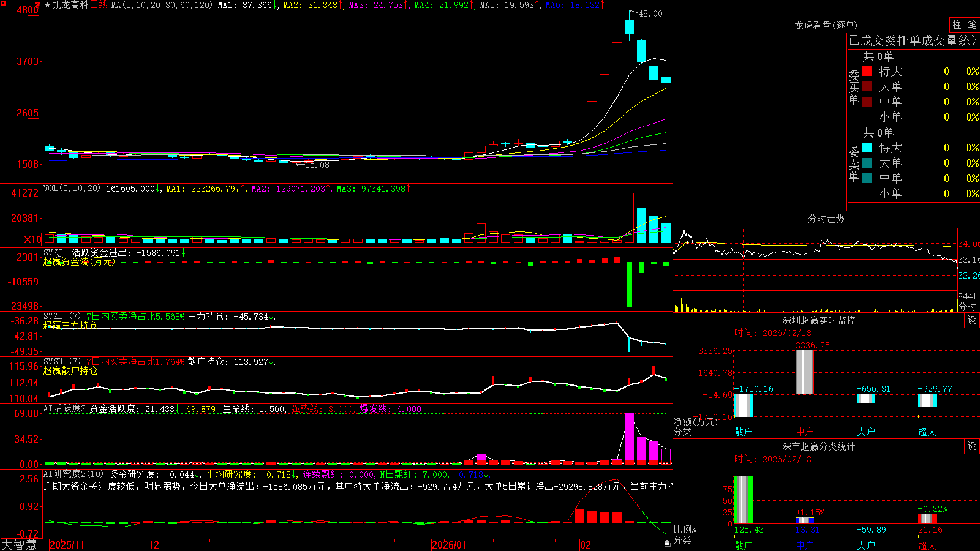Click the stock name 凯龙高科
980x551 pixels.
[70, 5]
